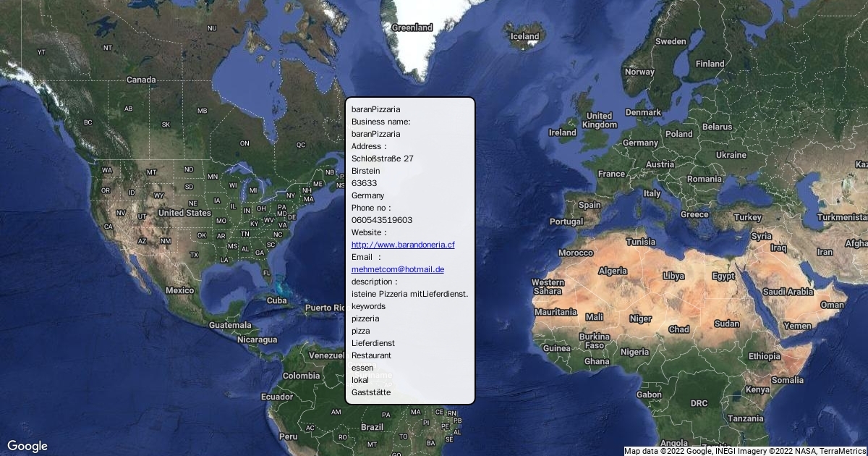Click the Birstein city line

coord(365,171)
